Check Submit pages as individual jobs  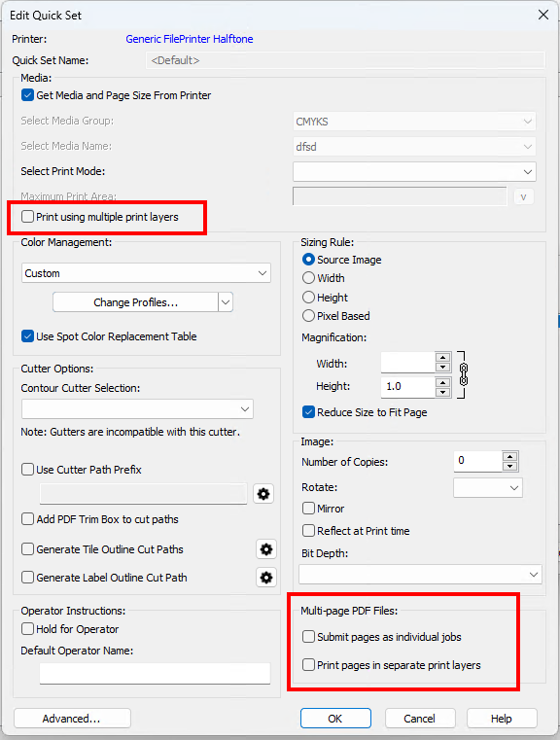coord(308,637)
